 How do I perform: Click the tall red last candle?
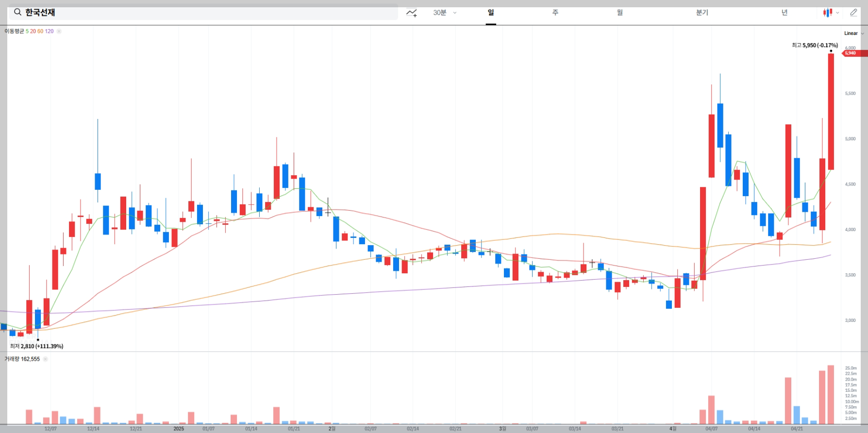click(831, 112)
